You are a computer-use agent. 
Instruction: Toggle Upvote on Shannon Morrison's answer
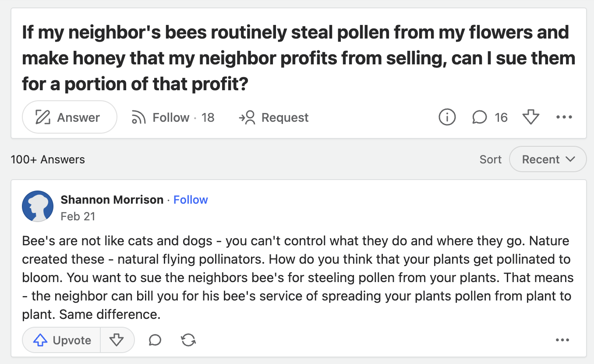[x=61, y=340]
